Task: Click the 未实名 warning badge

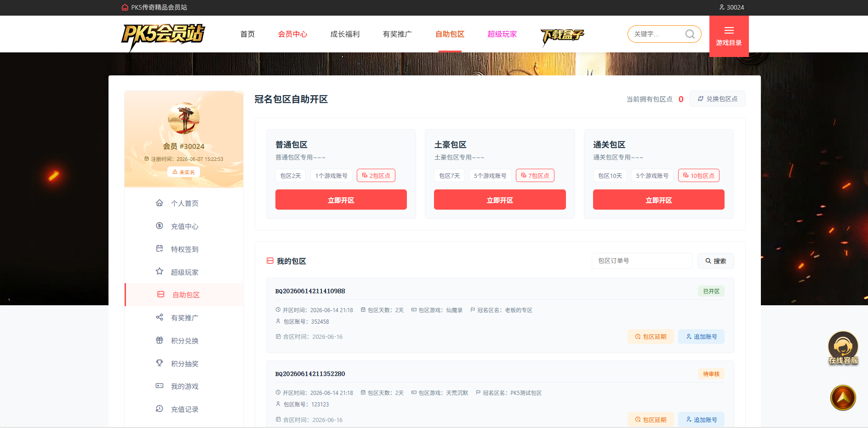Action: coord(183,172)
